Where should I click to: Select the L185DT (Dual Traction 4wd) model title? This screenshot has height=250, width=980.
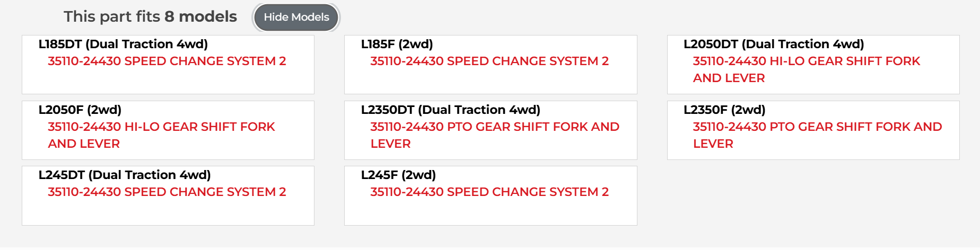[123, 44]
